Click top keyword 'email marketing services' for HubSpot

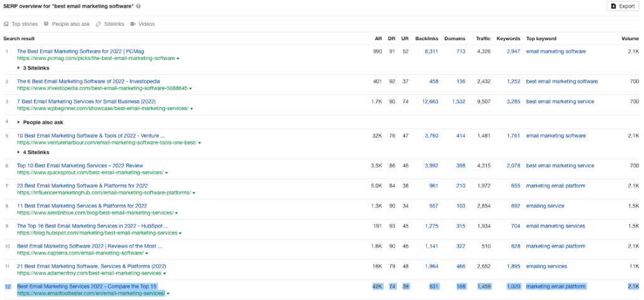(556, 226)
